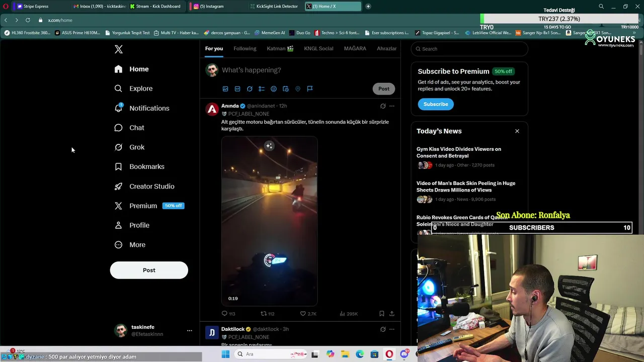Open Chat in the sidebar

click(129, 128)
